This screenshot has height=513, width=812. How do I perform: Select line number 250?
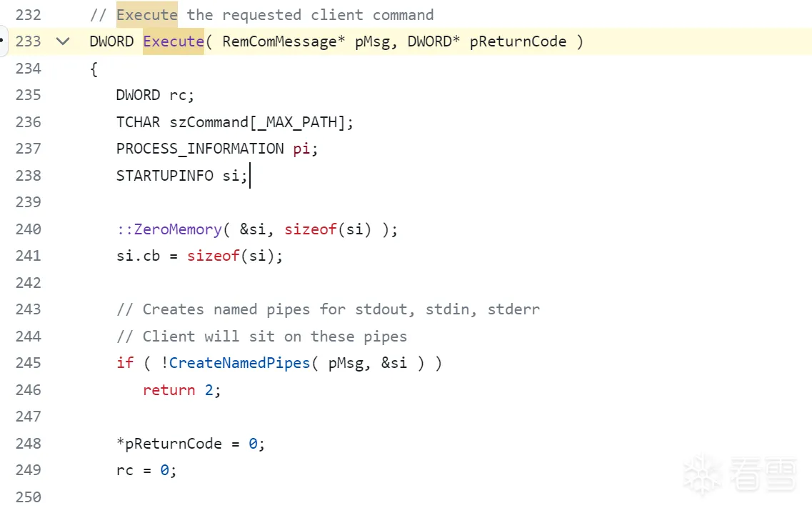(28, 497)
